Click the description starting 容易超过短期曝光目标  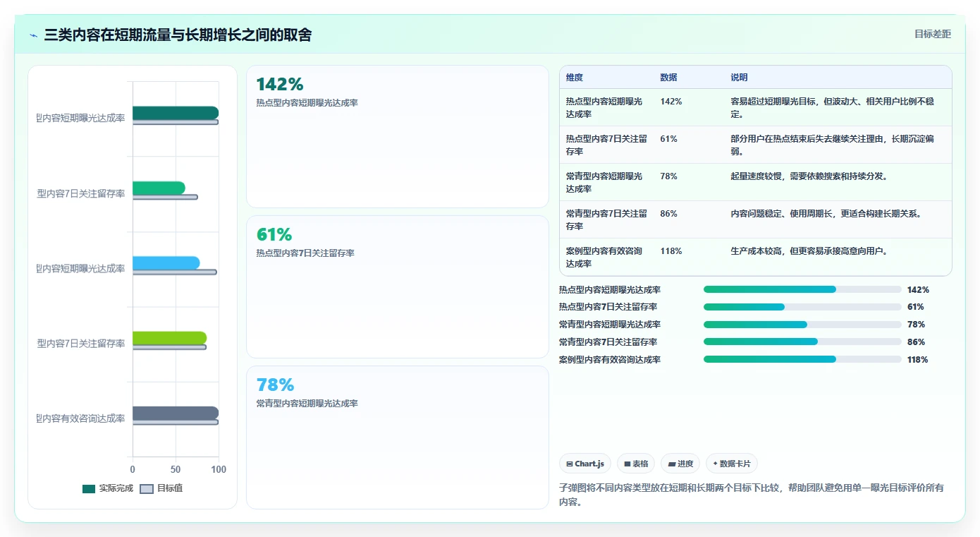[833, 108]
